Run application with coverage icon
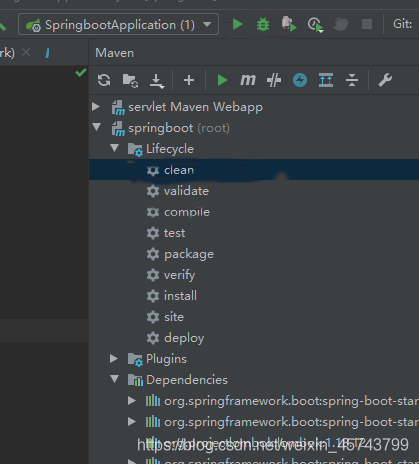Viewport: 419px width, 464px height. [289, 24]
